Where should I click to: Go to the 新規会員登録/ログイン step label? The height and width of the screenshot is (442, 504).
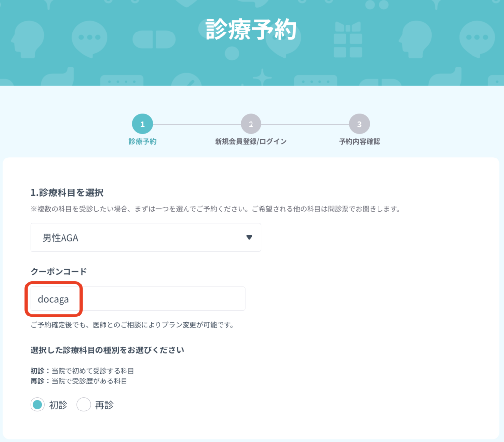pos(251,142)
